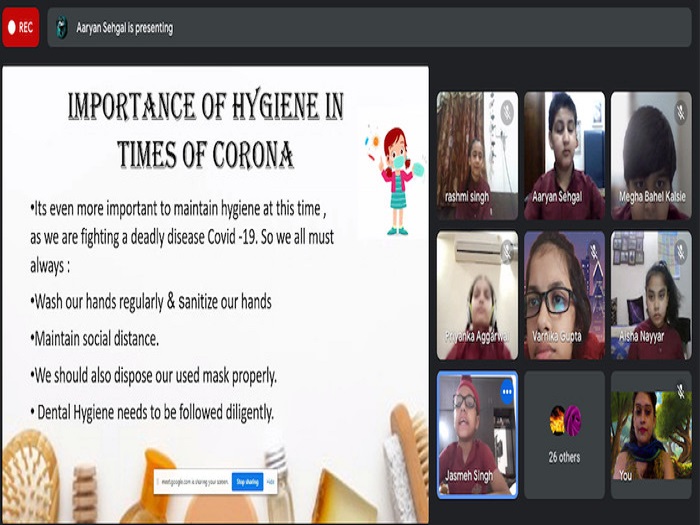Viewport: 700px width, 525px height.
Task: Select Aaryan Sehgal's video tile
Action: 564,155
